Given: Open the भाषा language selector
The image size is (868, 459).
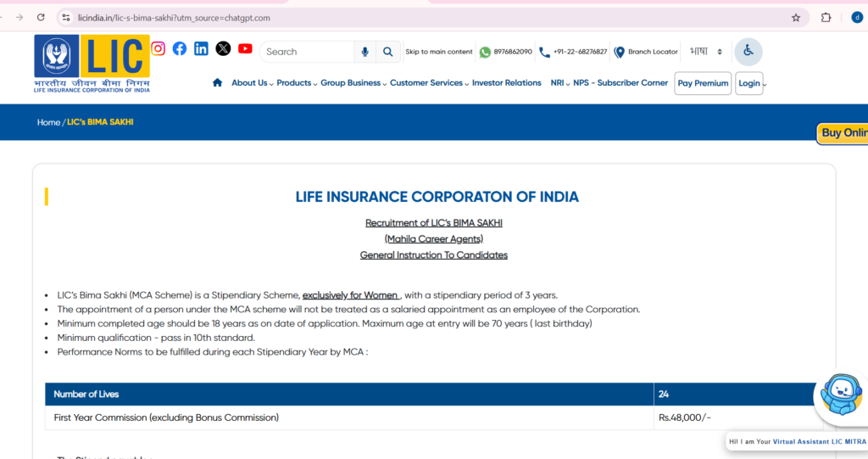Looking at the screenshot, I should (x=706, y=52).
